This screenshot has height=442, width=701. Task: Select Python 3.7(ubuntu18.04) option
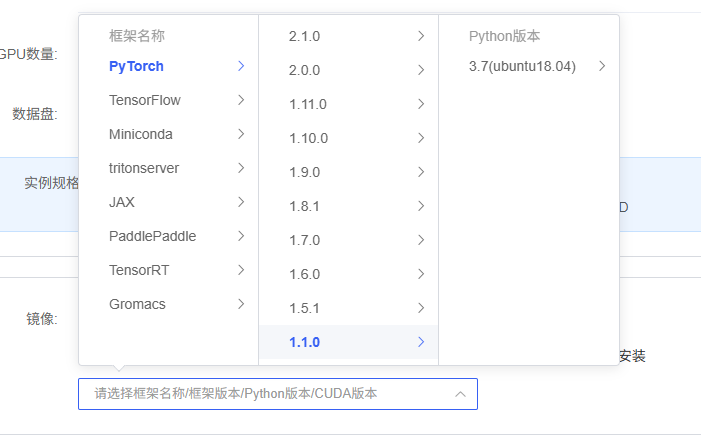(529, 66)
